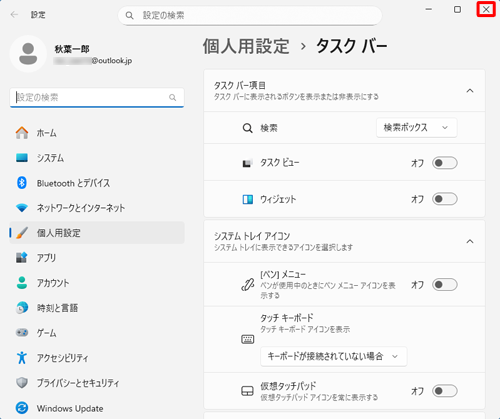Click the 時刻と言語 globe clock icon
Viewport: 500px width, 419px height.
22,308
